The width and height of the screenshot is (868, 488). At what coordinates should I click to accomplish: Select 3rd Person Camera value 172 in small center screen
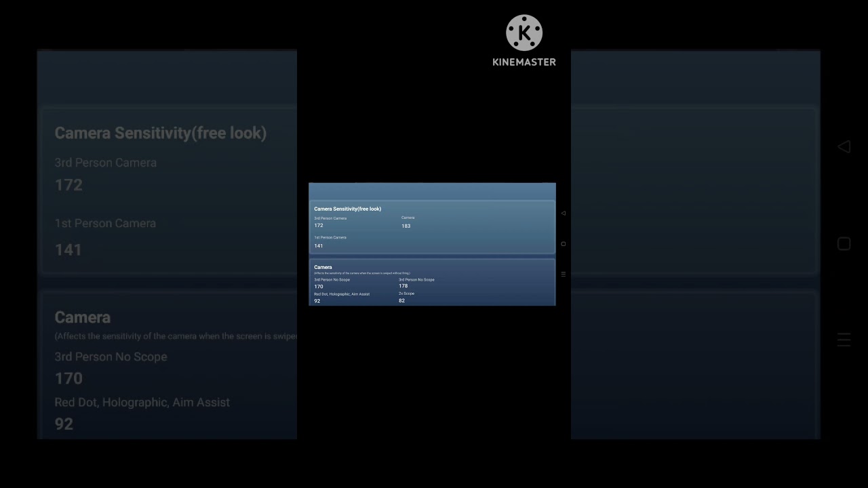(319, 226)
